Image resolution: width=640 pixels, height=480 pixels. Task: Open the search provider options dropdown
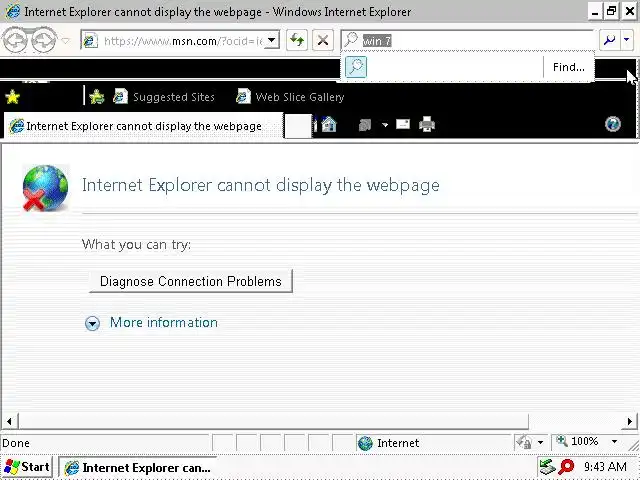coord(627,40)
